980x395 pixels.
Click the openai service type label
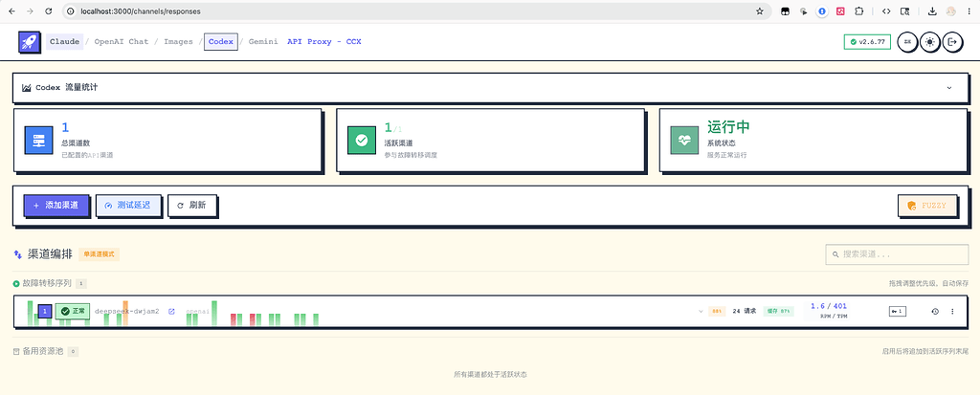(197, 311)
